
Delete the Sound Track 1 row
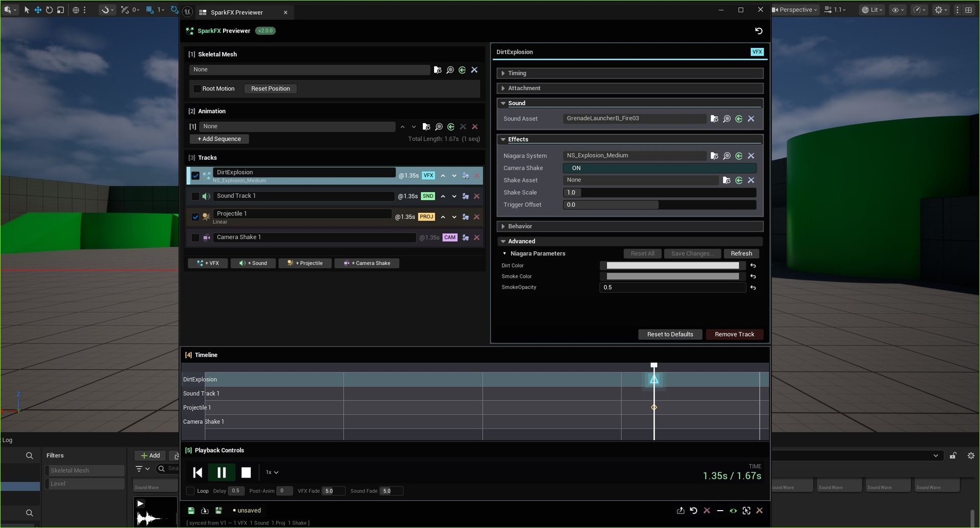coord(477,196)
